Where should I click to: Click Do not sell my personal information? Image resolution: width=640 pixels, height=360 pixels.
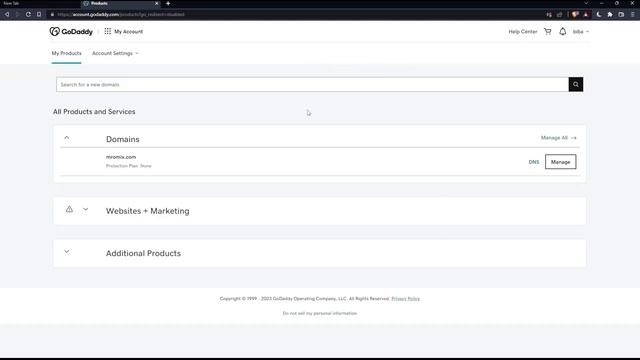click(x=320, y=313)
